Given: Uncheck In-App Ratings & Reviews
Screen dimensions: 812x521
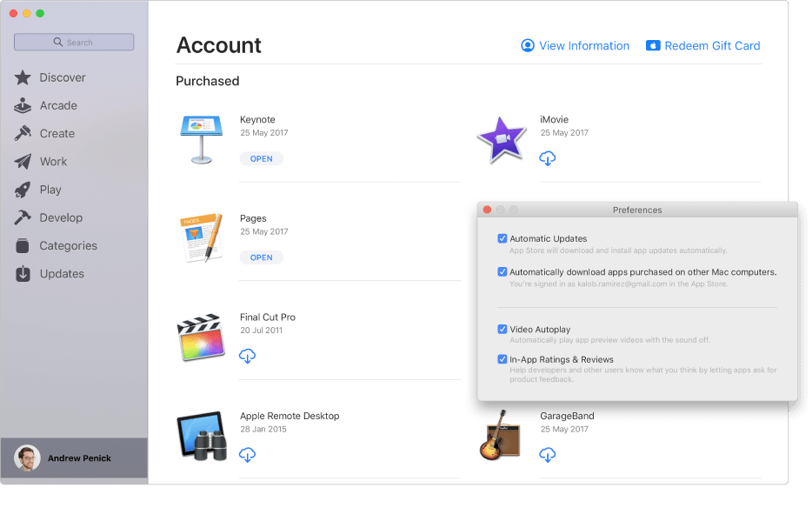Looking at the screenshot, I should [x=503, y=358].
